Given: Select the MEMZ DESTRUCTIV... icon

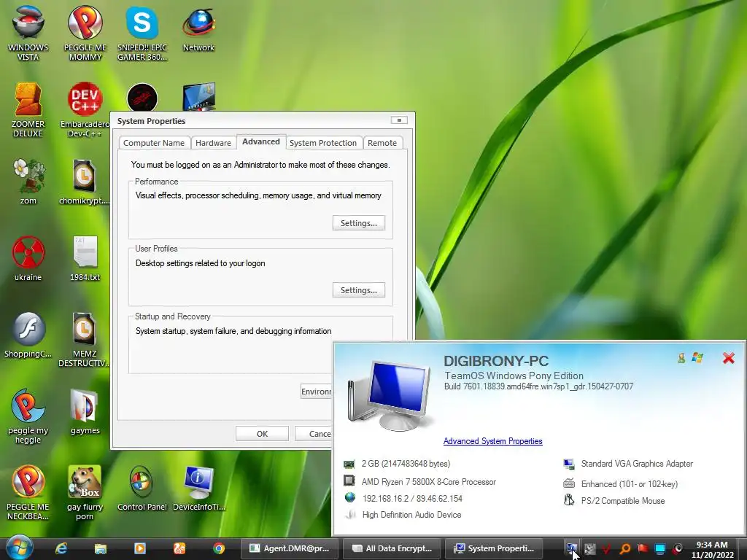Looking at the screenshot, I should pos(85,339).
